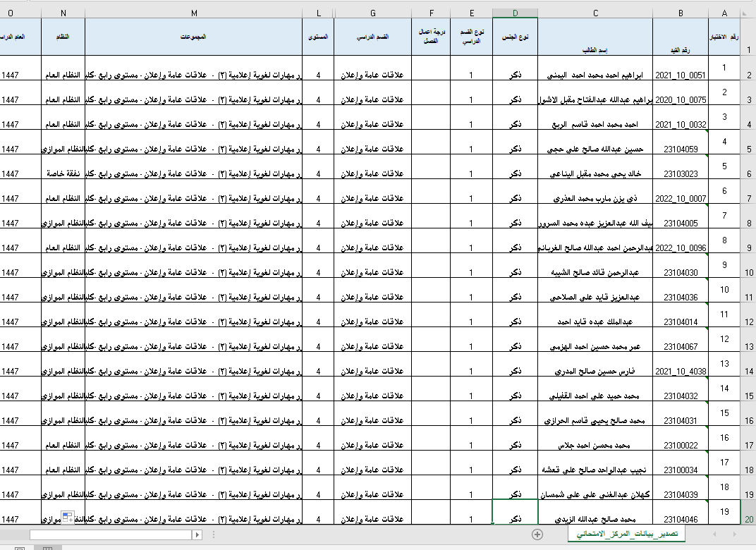Select column D header
The height and width of the screenshot is (550, 756).
[515, 13]
